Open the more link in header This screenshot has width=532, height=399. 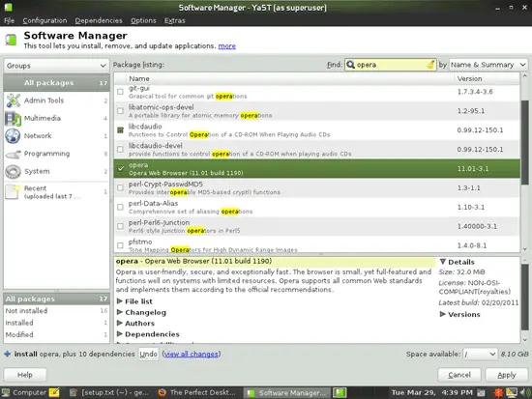point(226,45)
